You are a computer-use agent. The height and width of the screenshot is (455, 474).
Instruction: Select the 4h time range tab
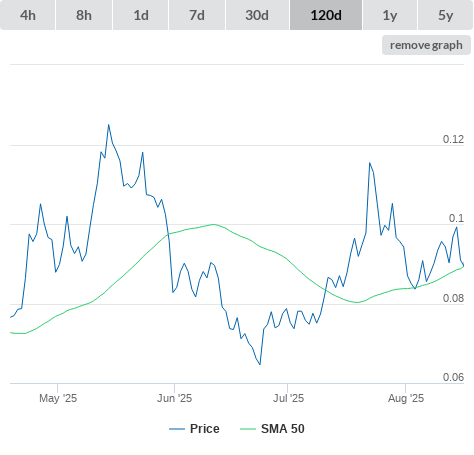(x=28, y=15)
